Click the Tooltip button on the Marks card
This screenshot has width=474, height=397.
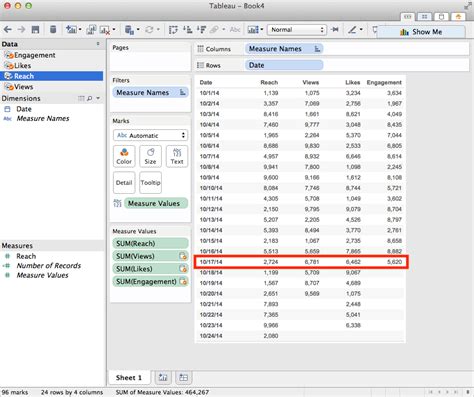pos(150,183)
